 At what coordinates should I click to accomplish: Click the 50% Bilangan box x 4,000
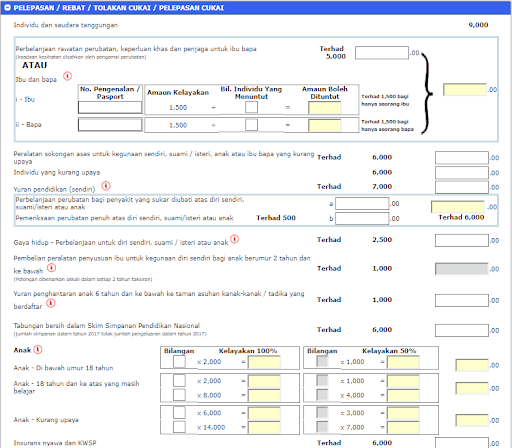322,395
